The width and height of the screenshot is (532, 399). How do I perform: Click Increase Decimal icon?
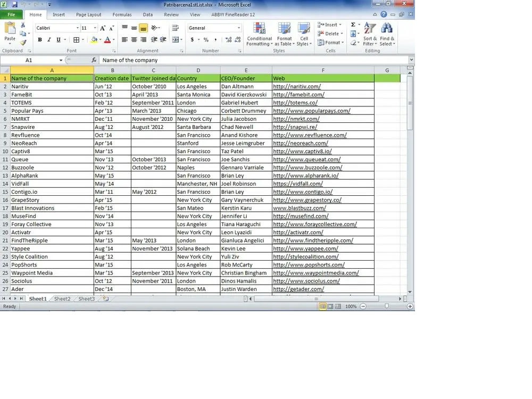point(228,40)
